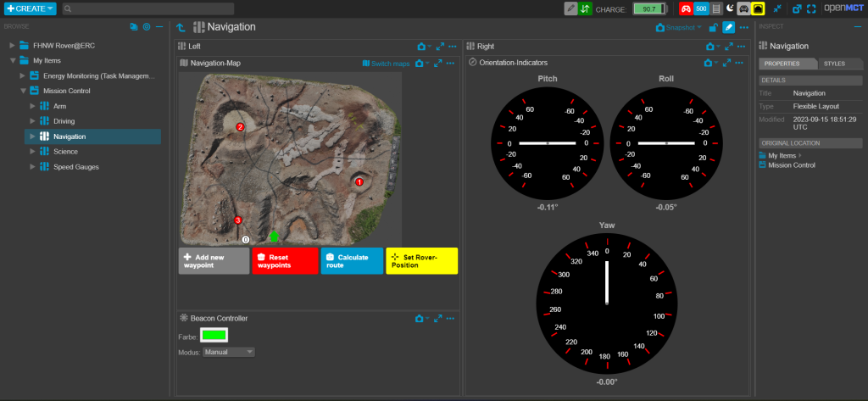
Task: Toggle the green up-down arrows indicator
Action: [586, 8]
